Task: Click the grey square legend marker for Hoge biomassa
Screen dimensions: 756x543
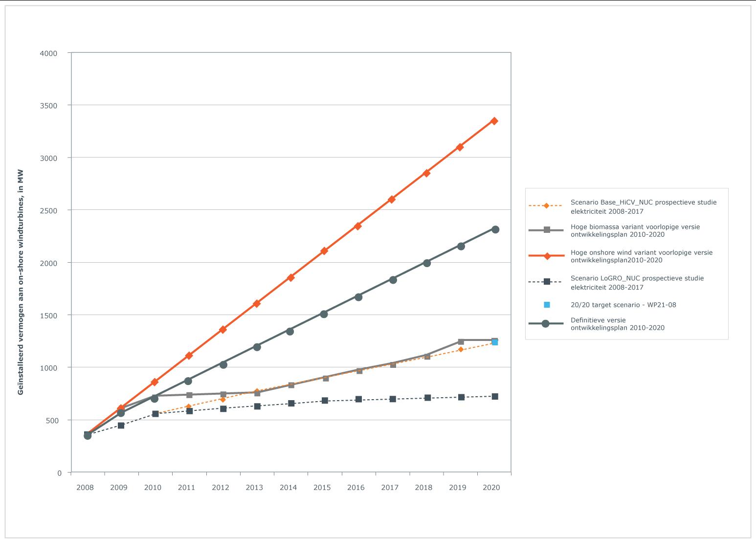Action: 547,230
